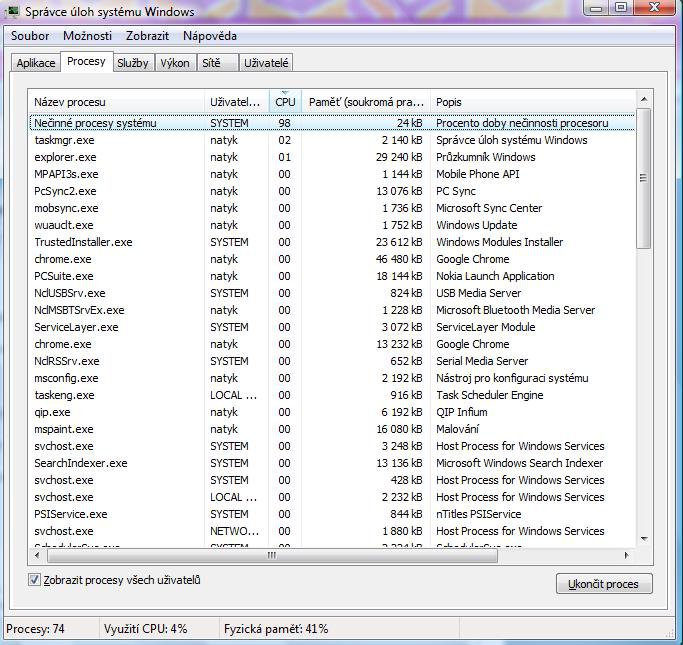Click the vertical scrollbar down arrow
683x645 pixels.
point(644,539)
